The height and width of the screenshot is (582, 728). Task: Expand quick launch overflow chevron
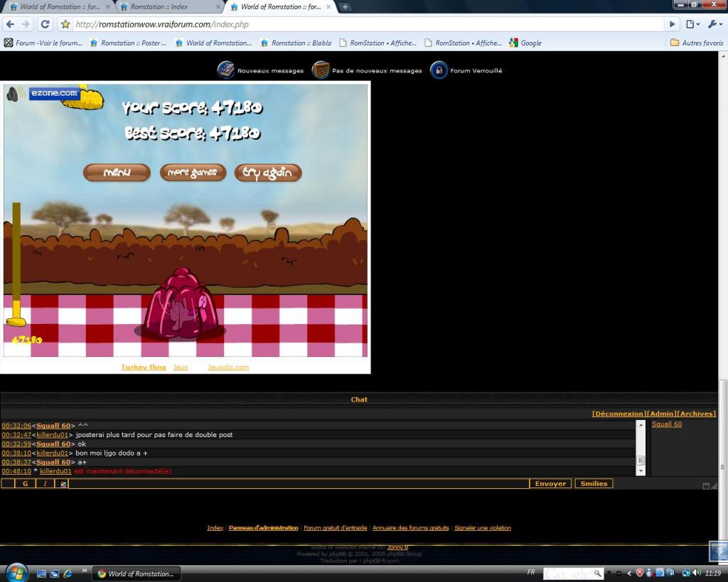pyautogui.click(x=85, y=571)
